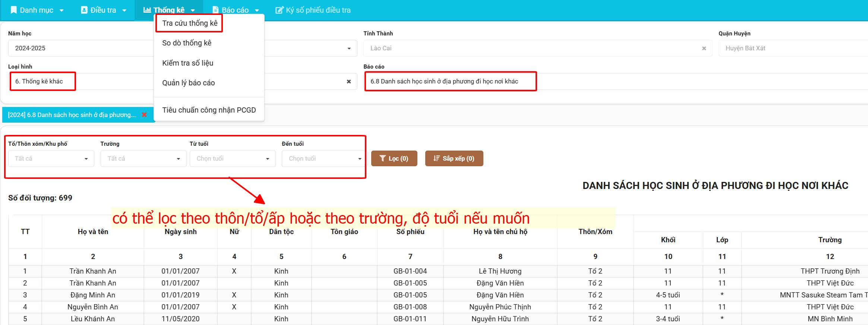This screenshot has height=325, width=868.
Task: Close the 6.8 Danh sách report tab
Action: pyautogui.click(x=144, y=115)
